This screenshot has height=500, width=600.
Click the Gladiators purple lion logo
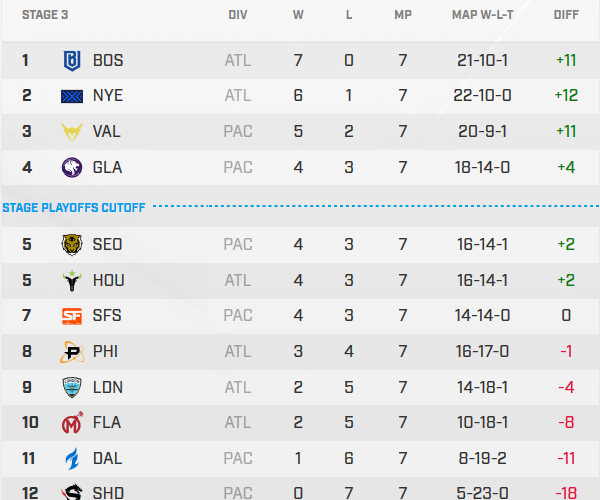[x=72, y=167]
